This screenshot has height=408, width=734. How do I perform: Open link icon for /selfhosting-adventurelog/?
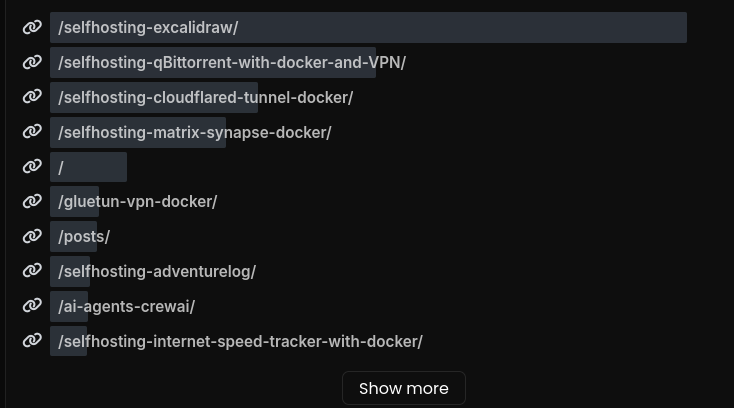(32, 271)
